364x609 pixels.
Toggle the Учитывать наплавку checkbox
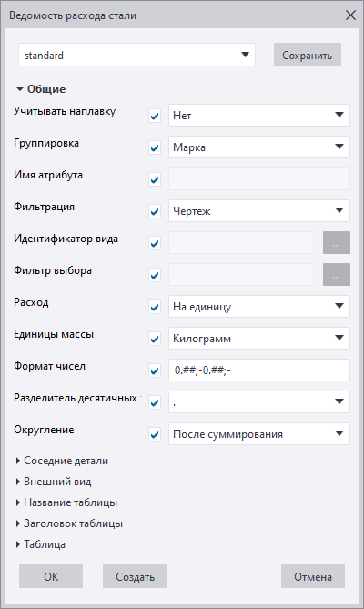[x=155, y=116]
